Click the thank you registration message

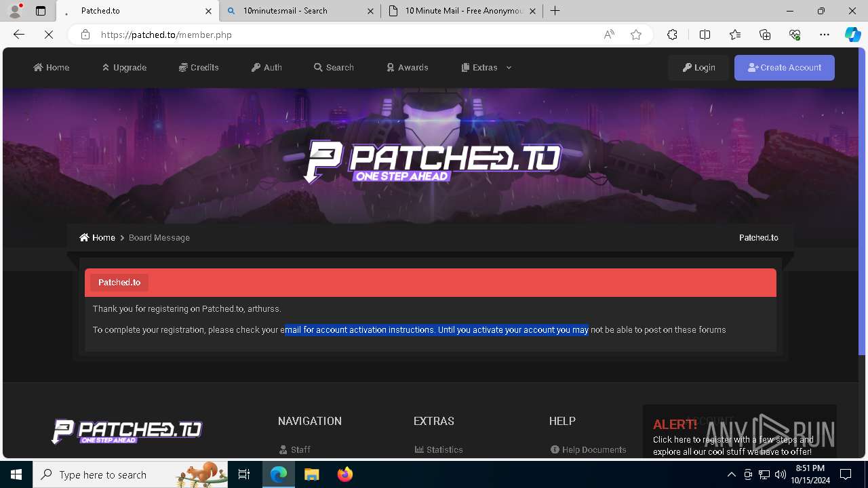[x=187, y=308]
